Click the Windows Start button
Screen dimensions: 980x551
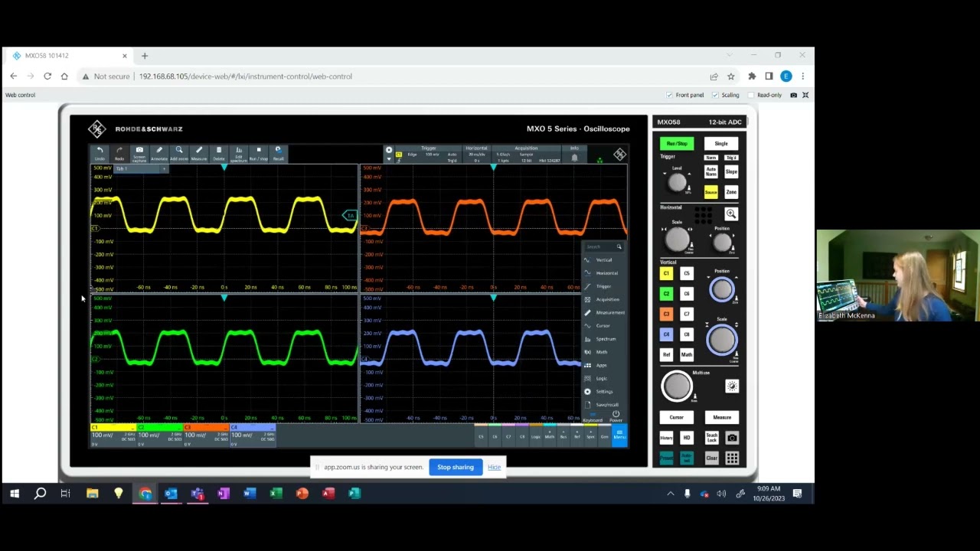14,494
